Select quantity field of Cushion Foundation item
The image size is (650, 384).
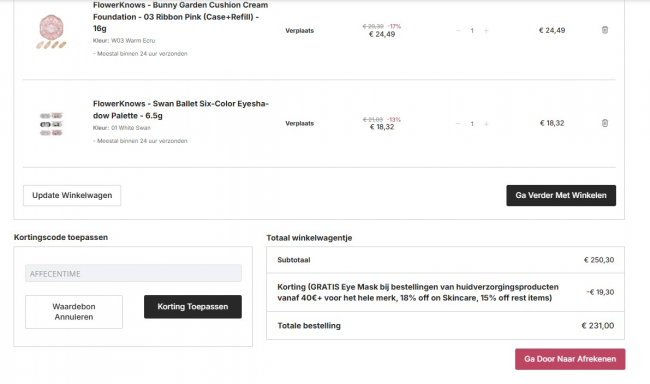pos(472,31)
